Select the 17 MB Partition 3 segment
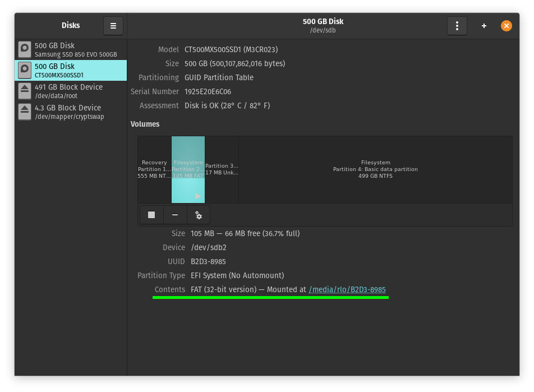Image resolution: width=534 pixels, height=392 pixels. click(x=222, y=169)
